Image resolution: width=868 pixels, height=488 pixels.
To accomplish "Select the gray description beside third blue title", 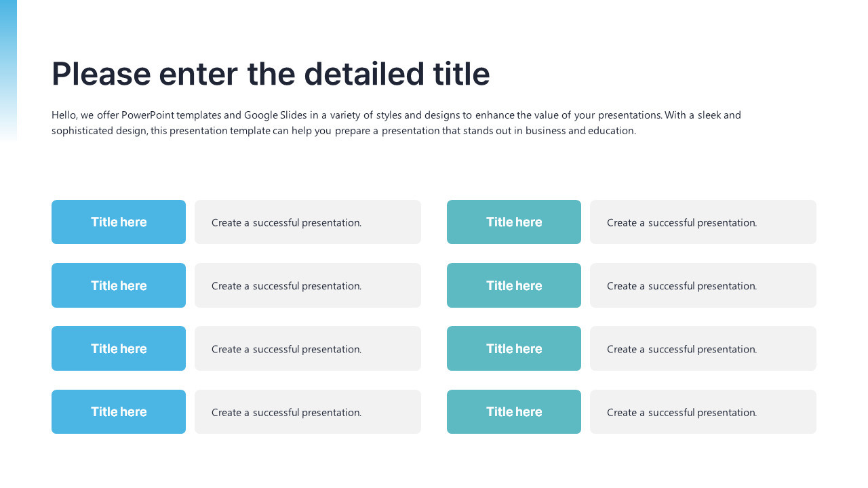I will point(308,348).
